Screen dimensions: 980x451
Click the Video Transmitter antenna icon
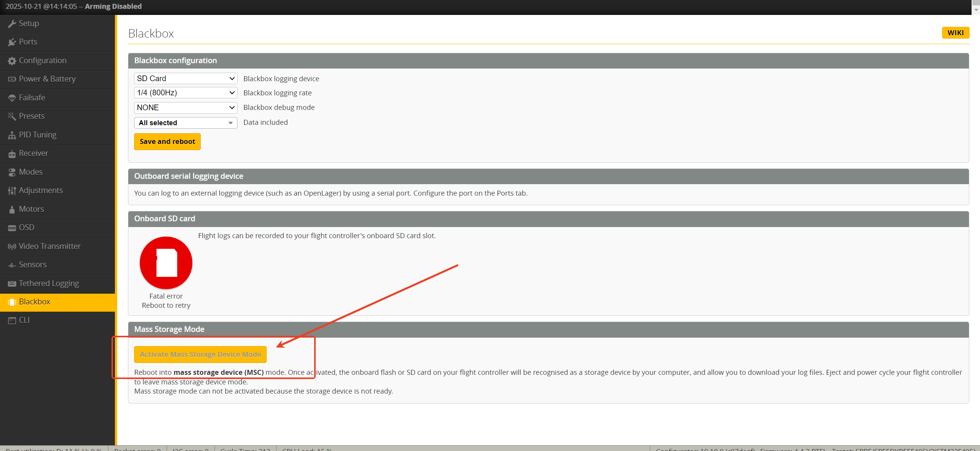[12, 247]
